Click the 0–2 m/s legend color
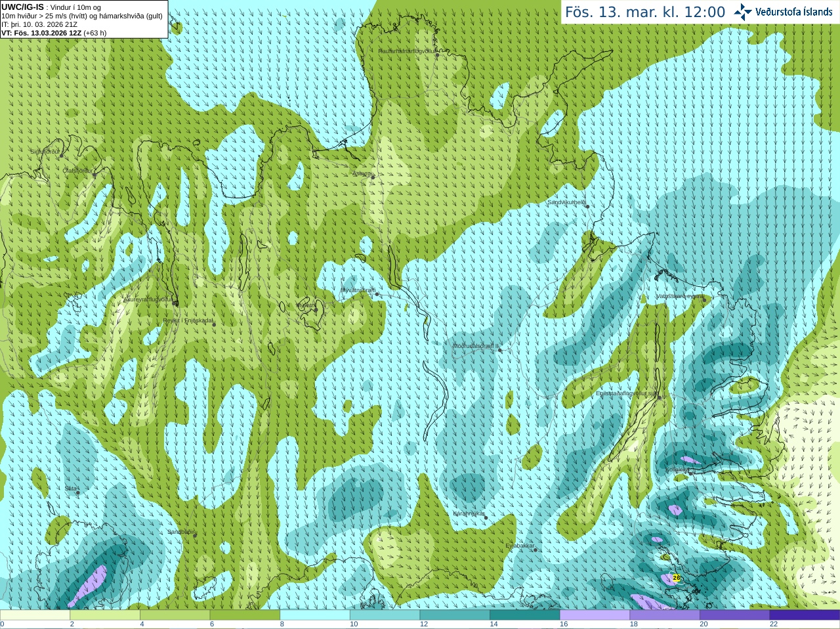This screenshot has height=629, width=840. tap(35, 615)
